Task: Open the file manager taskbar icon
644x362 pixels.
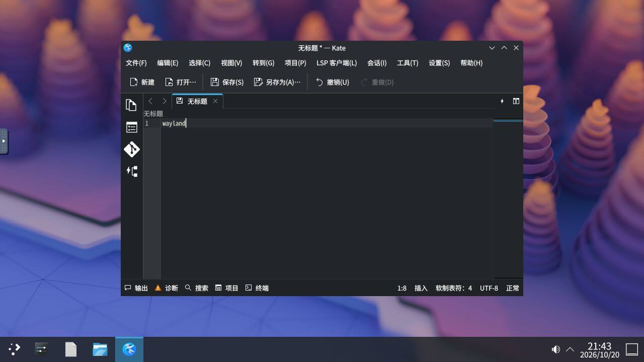Action: point(100,349)
